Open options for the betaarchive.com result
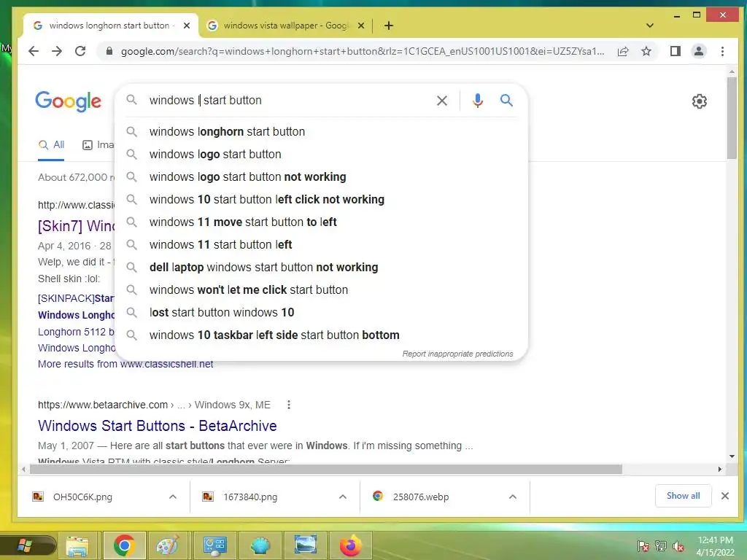The width and height of the screenshot is (747, 560). (x=289, y=405)
